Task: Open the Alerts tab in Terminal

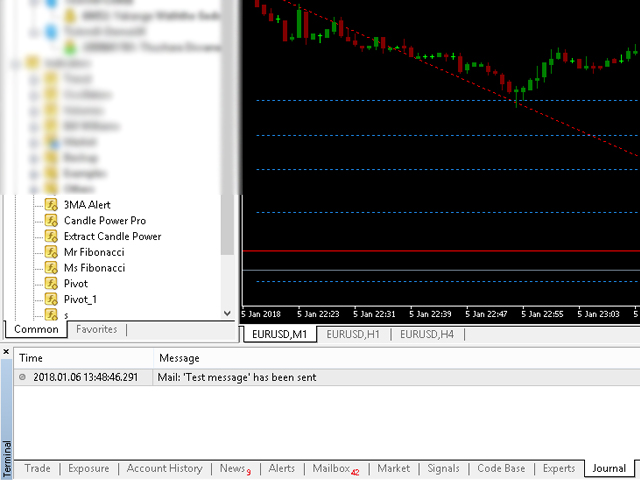Action: (282, 468)
